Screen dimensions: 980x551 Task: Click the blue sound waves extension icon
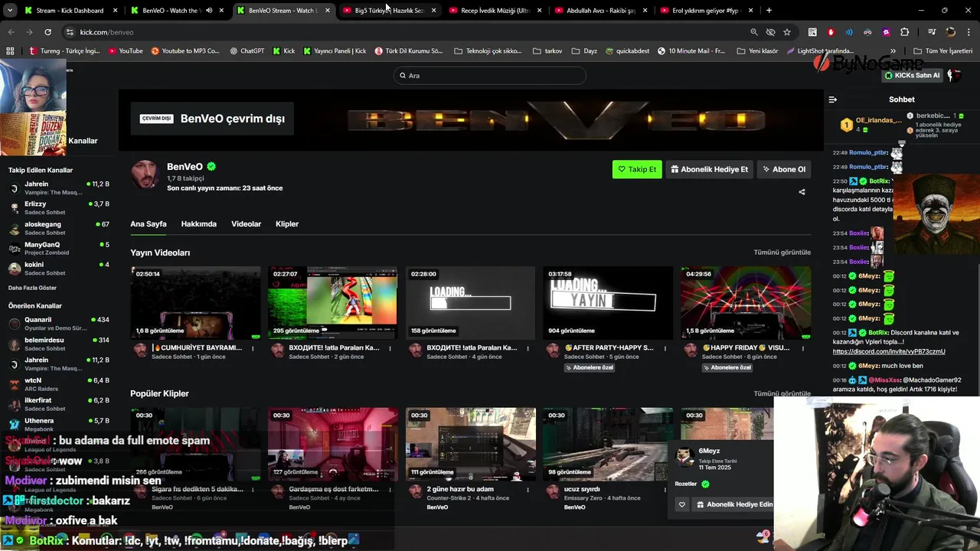pos(849,32)
